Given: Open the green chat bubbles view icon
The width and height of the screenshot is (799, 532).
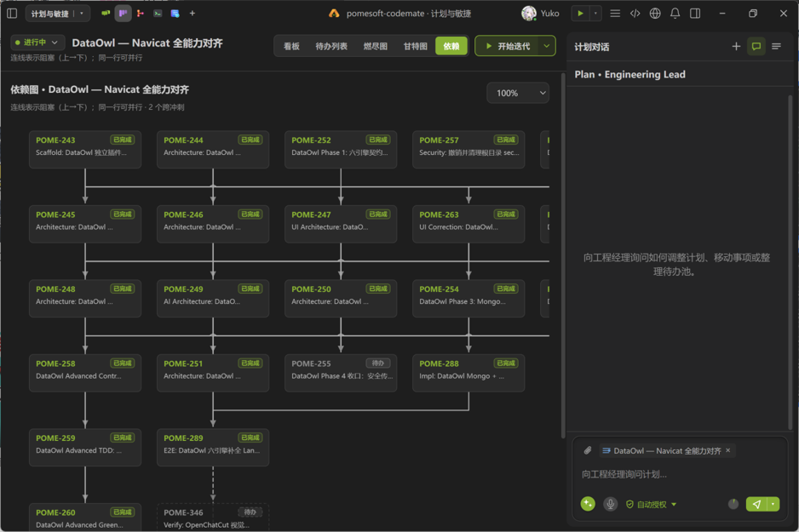Looking at the screenshot, I should click(x=106, y=14).
